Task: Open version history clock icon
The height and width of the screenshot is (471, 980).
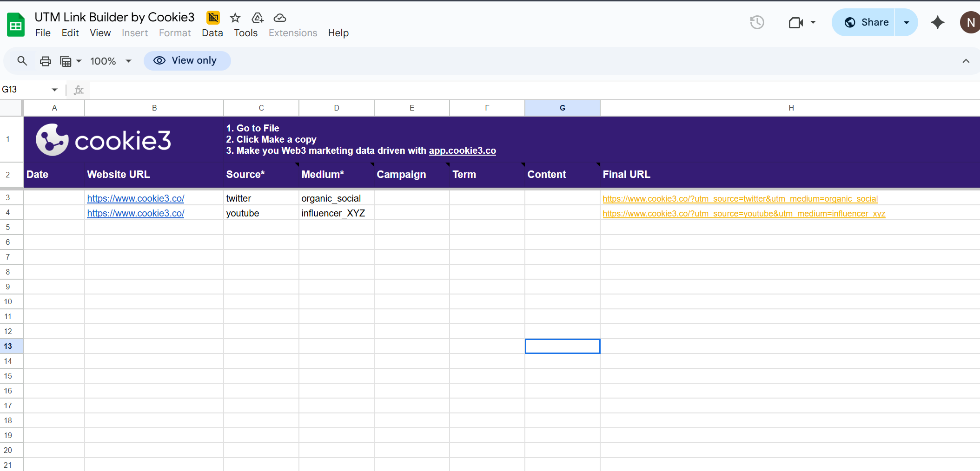Action: point(757,22)
